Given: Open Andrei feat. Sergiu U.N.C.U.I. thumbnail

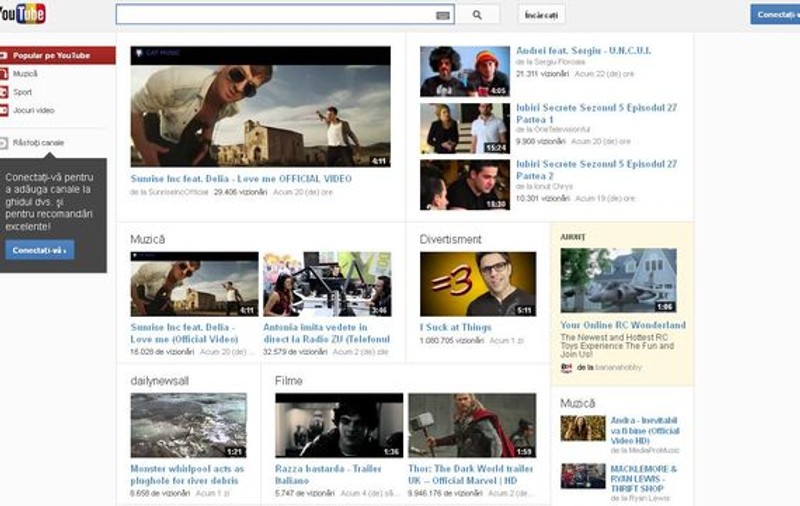Looking at the screenshot, I should (x=465, y=71).
